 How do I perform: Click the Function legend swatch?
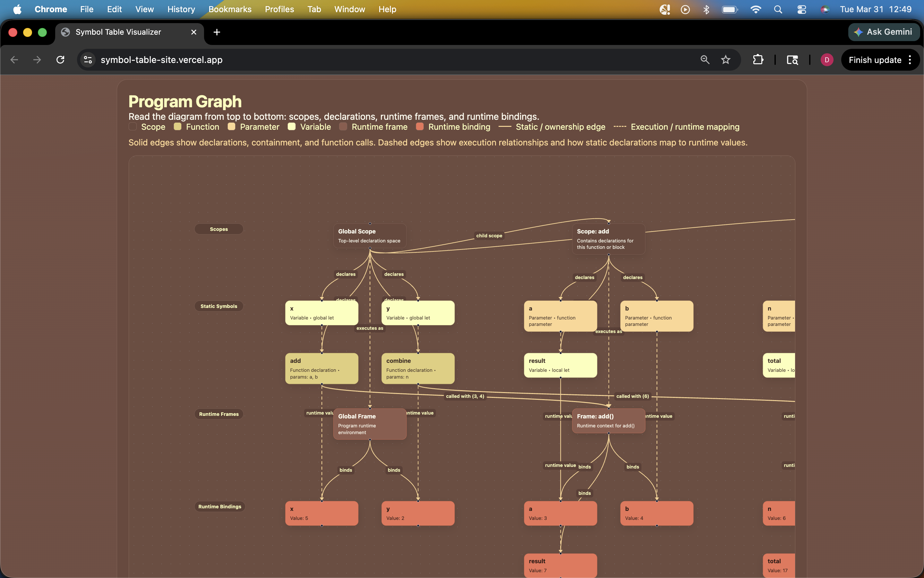pos(177,127)
